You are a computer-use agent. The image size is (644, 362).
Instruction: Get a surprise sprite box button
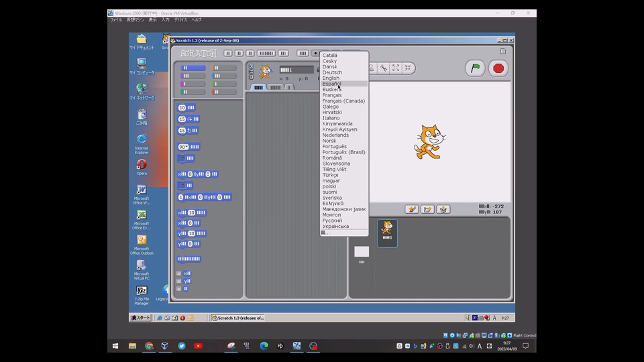(x=443, y=209)
